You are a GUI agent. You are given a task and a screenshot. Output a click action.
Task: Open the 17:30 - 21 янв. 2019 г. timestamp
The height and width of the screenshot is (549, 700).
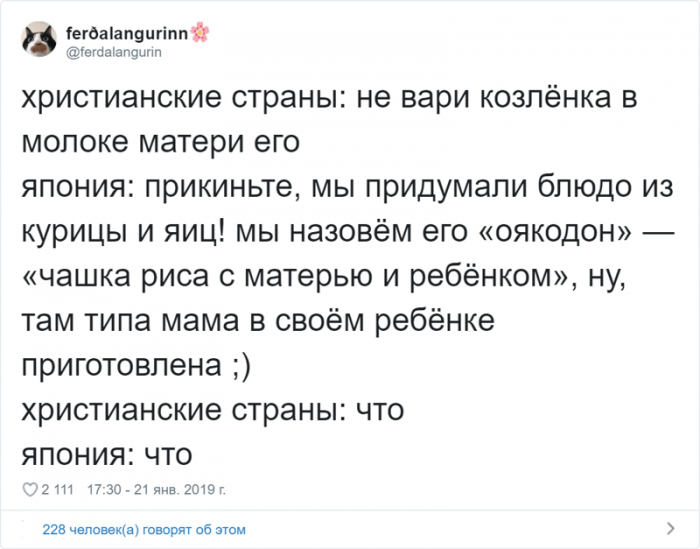[x=157, y=490]
